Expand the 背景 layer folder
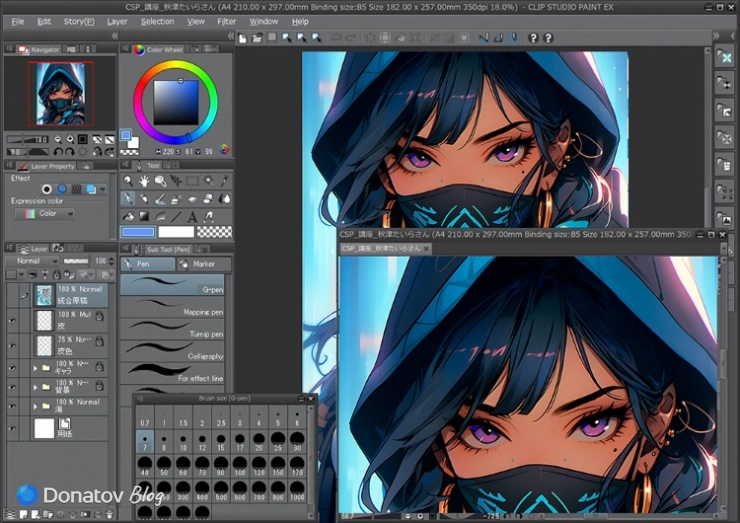Image resolution: width=740 pixels, height=523 pixels. pyautogui.click(x=35, y=387)
